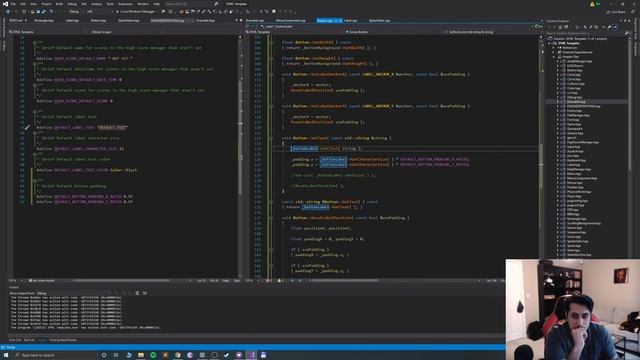
Task: Click right editor vertical scrollbar
Action: (x=541, y=157)
